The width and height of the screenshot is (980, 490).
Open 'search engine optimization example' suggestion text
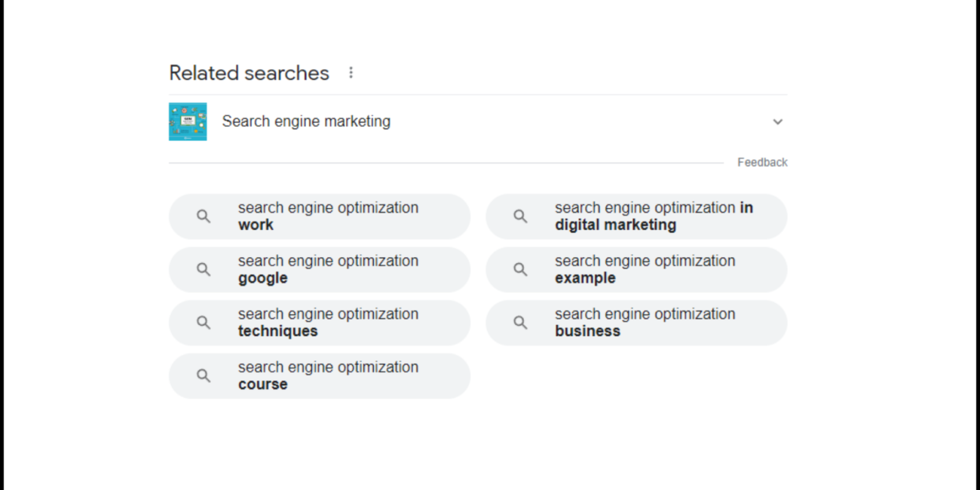[645, 269]
